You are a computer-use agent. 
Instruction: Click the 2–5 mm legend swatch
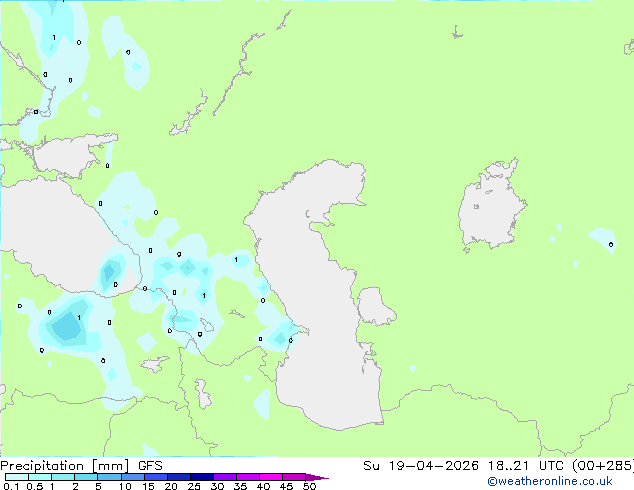(x=86, y=477)
